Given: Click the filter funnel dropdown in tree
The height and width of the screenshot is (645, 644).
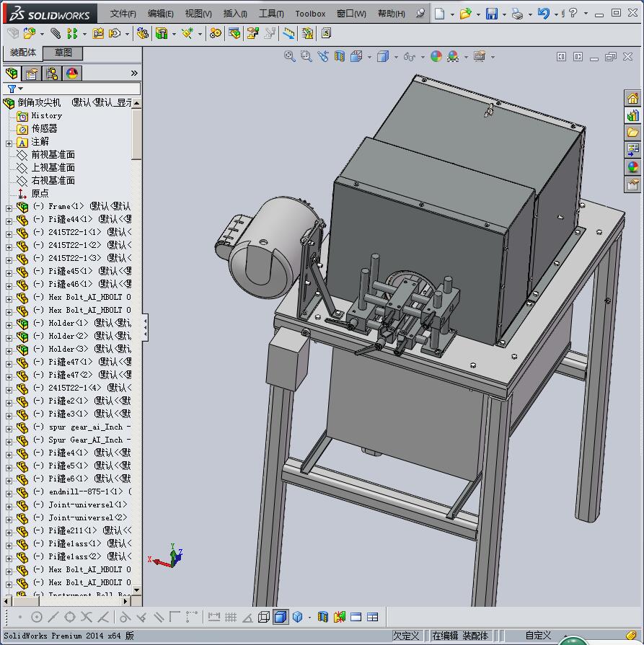Looking at the screenshot, I should coord(15,89).
